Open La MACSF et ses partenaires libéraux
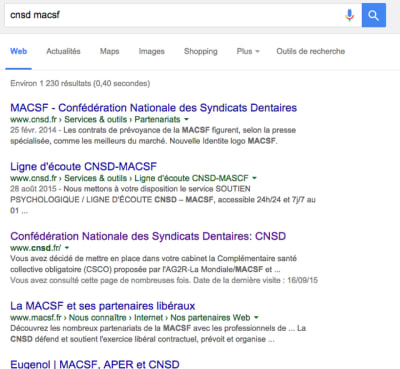 pyautogui.click(x=103, y=306)
